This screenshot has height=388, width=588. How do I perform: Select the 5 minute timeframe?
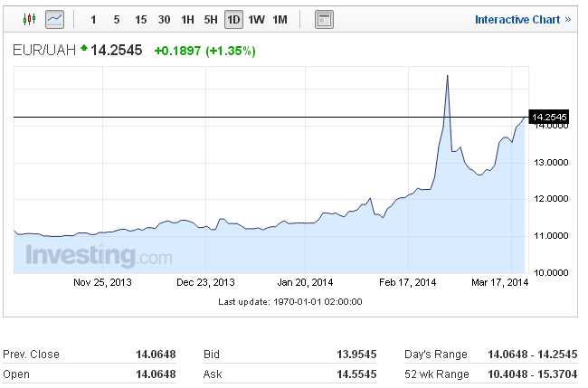[117, 20]
